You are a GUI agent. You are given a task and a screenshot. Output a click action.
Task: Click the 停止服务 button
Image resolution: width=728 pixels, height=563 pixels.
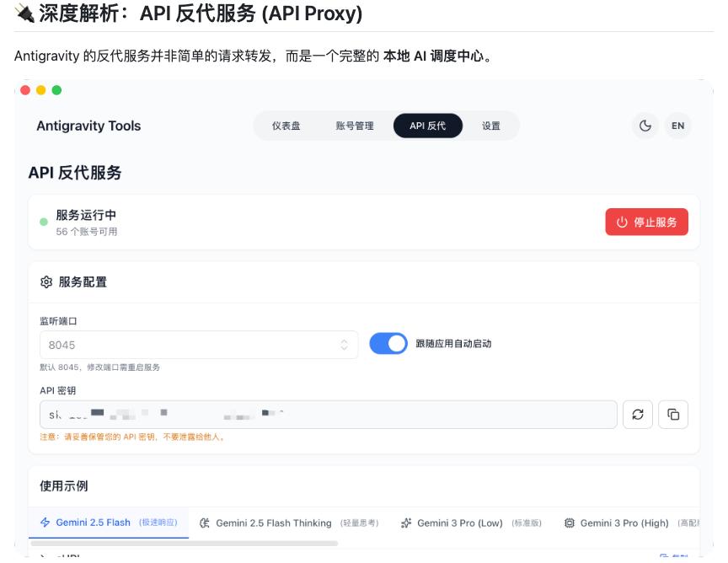click(x=646, y=221)
